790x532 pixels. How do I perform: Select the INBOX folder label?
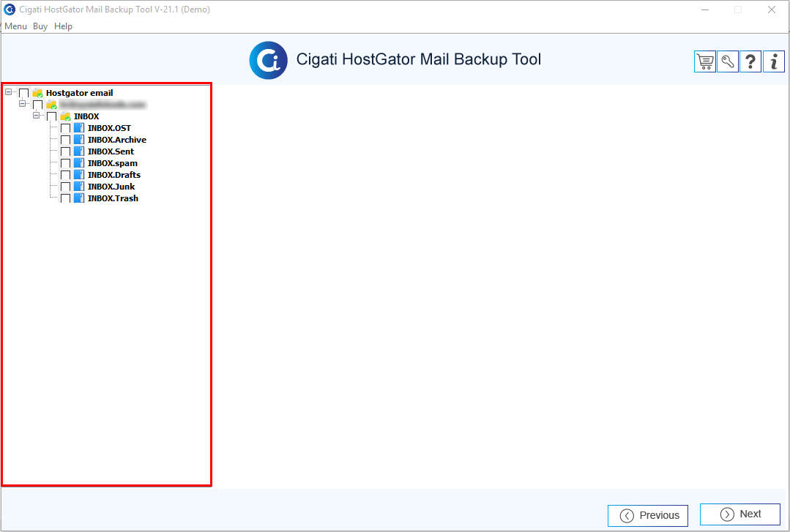[x=86, y=116]
